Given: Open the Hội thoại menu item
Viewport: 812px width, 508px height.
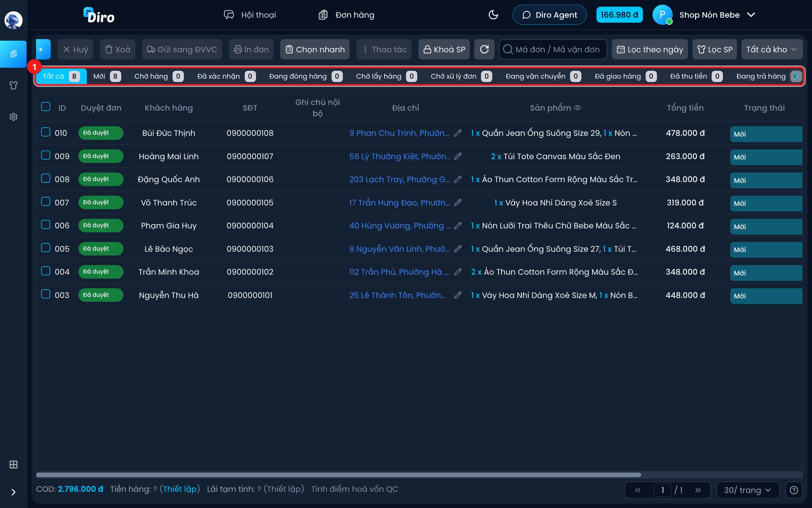Looking at the screenshot, I should 250,15.
